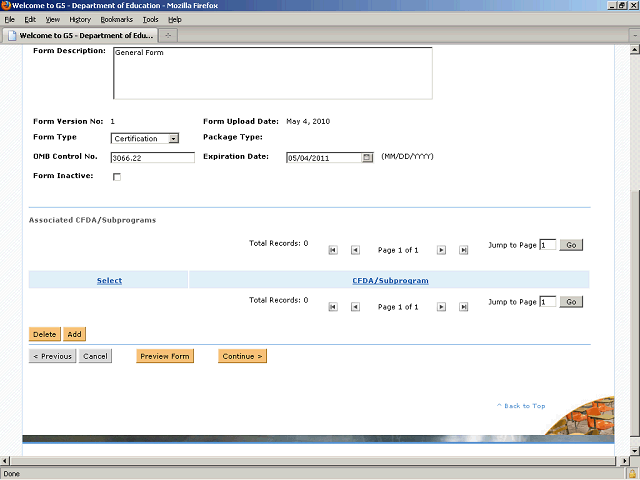Open the Expiration Date calendar picker
640x480 pixels.
coord(367,158)
